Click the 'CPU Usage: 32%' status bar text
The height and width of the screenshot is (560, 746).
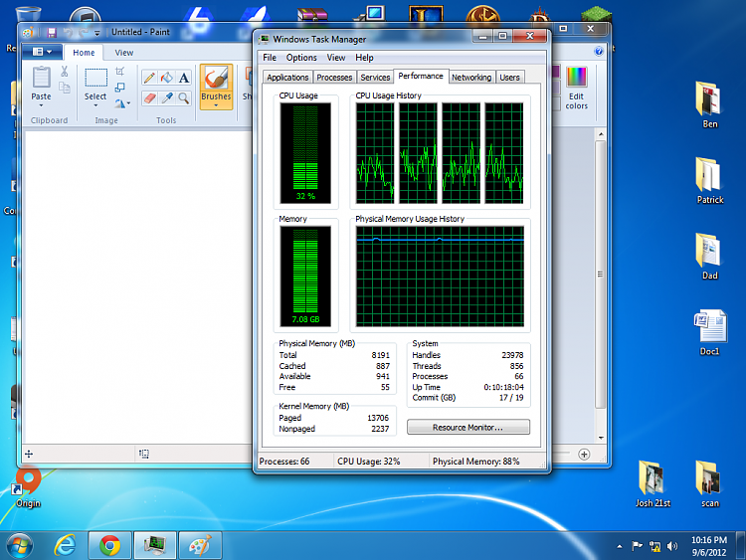[369, 462]
